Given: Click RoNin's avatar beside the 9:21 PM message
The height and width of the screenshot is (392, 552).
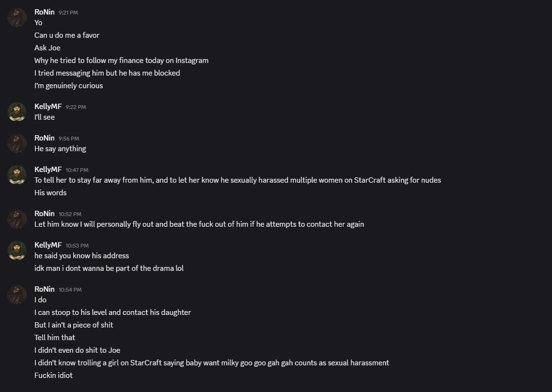Looking at the screenshot, I should point(17,17).
